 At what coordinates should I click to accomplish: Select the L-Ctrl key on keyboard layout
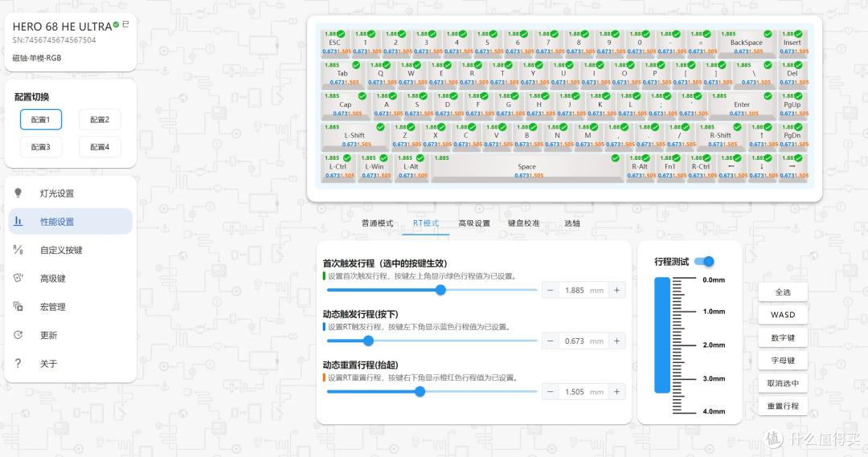pyautogui.click(x=338, y=166)
